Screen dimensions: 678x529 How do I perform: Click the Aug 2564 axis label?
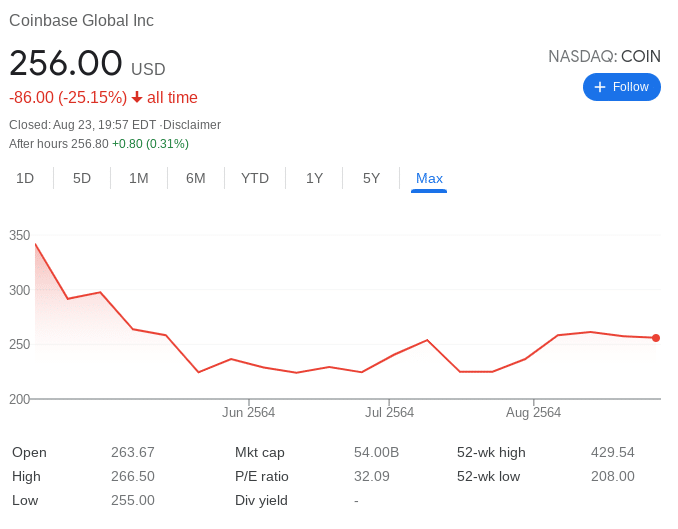point(533,412)
